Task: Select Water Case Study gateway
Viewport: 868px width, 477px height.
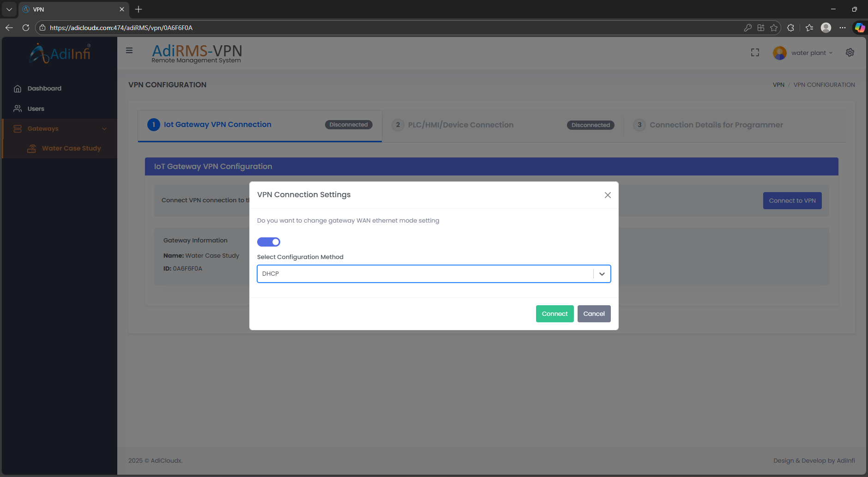Action: (x=71, y=149)
